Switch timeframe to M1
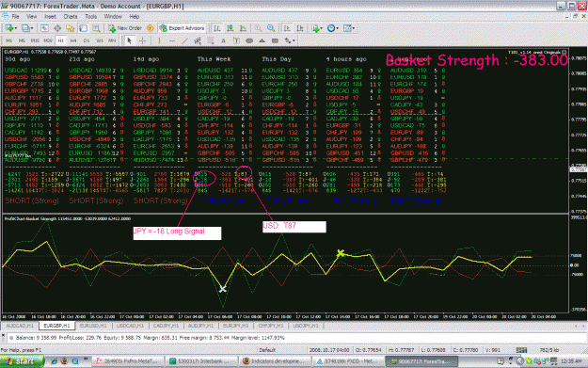The width and height of the screenshot is (588, 368). [x=9, y=40]
